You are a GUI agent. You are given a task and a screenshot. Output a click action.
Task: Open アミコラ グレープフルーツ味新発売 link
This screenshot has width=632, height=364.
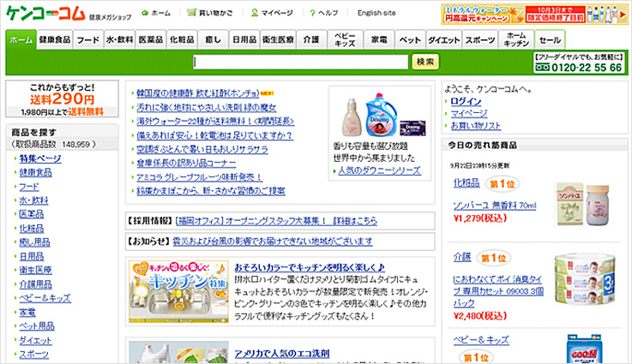(x=199, y=177)
